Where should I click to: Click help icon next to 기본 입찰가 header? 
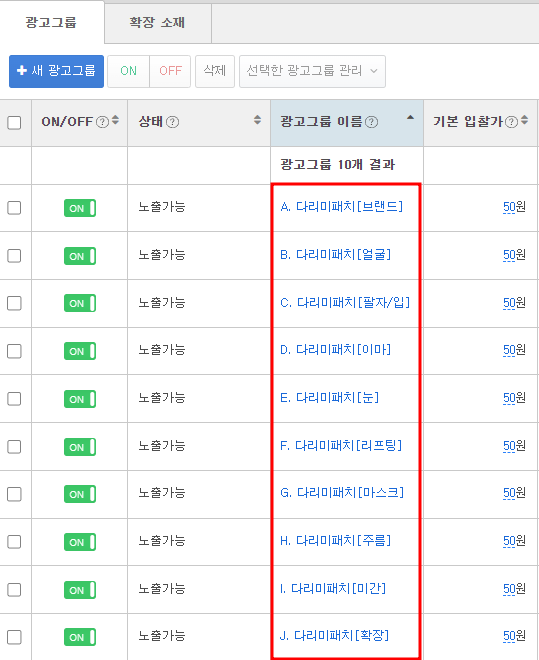(511, 122)
